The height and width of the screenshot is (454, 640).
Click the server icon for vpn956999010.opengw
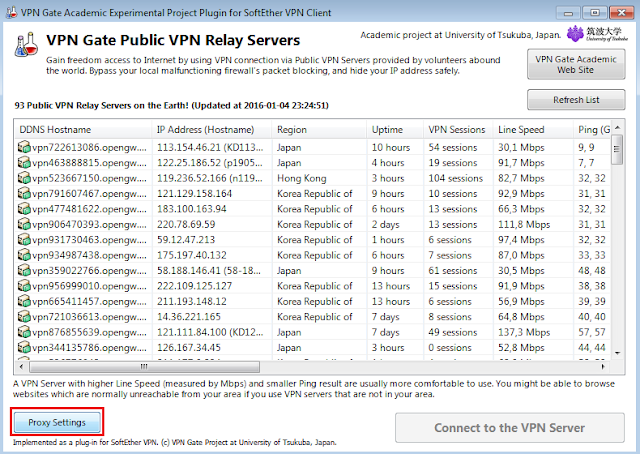(x=24, y=286)
